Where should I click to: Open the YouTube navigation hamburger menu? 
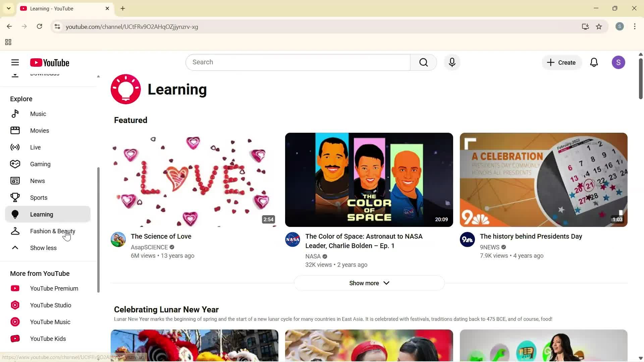(x=15, y=62)
